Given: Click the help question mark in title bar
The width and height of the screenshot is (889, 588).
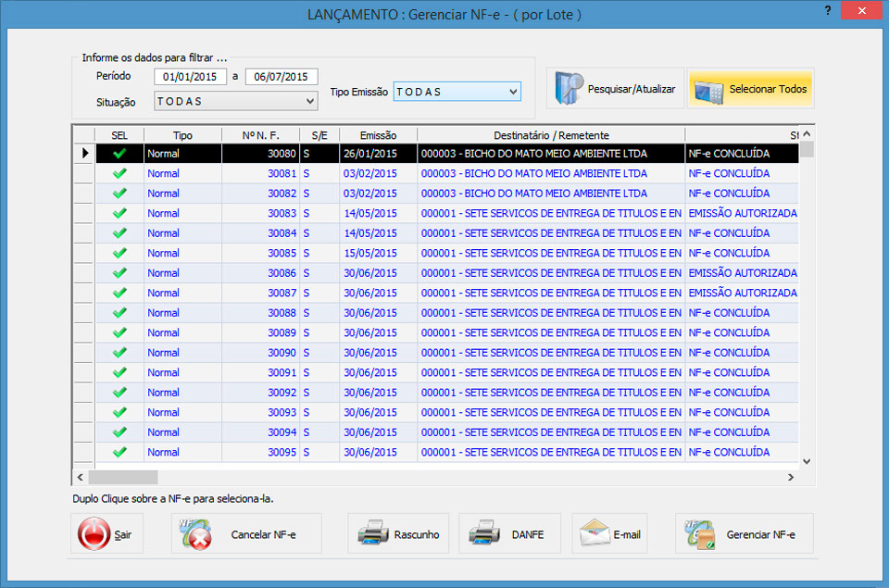Looking at the screenshot, I should pyautogui.click(x=828, y=11).
